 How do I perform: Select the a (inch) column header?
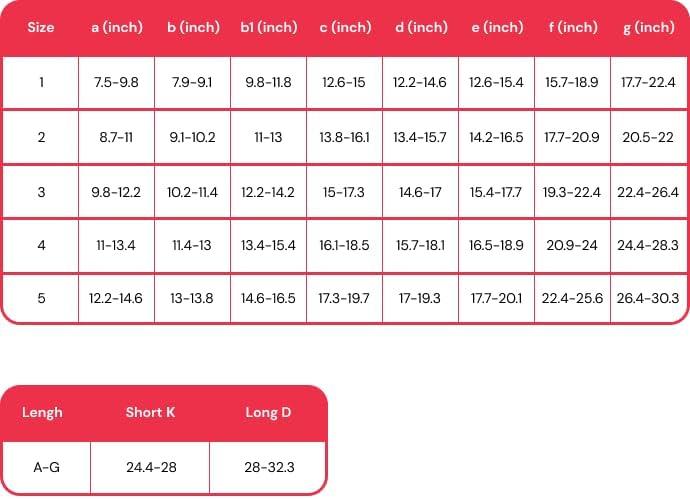coord(116,28)
